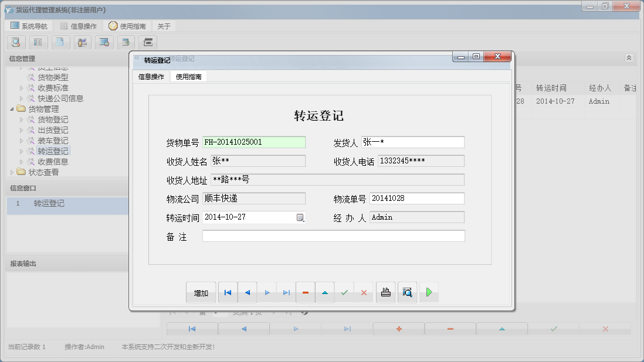Select the query/search tool in the main toolbar
644x362 pixels.
click(16, 42)
